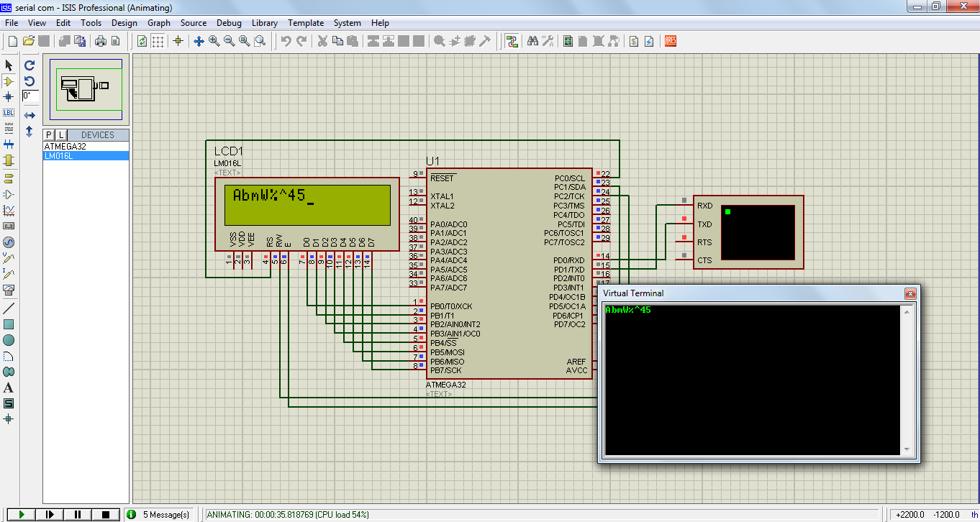980x522 pixels.
Task: Zoom to selected area icon
Action: pos(260,41)
